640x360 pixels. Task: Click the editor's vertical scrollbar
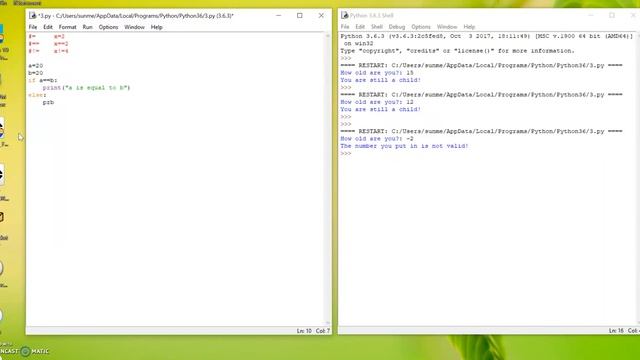click(327, 179)
